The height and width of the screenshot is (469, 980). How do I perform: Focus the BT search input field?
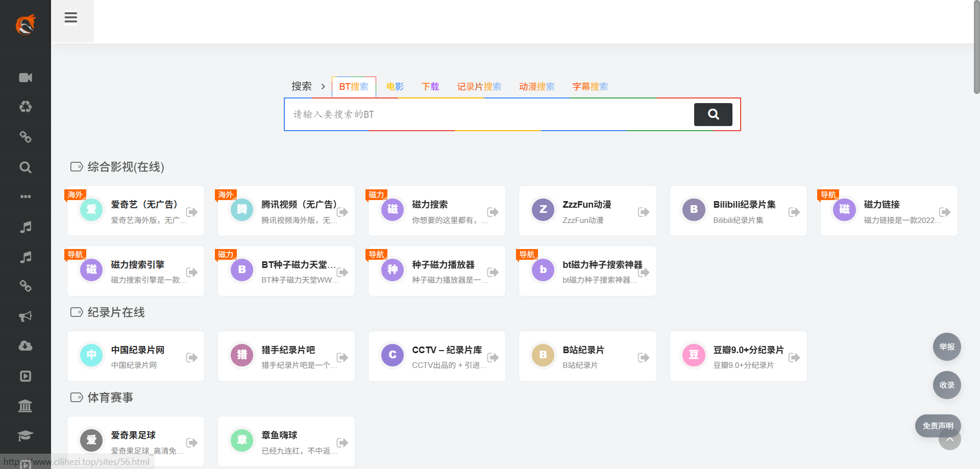489,114
